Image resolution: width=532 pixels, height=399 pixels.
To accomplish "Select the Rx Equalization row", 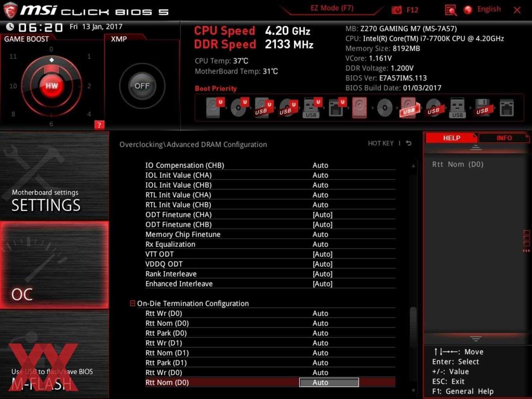I will [270, 244].
